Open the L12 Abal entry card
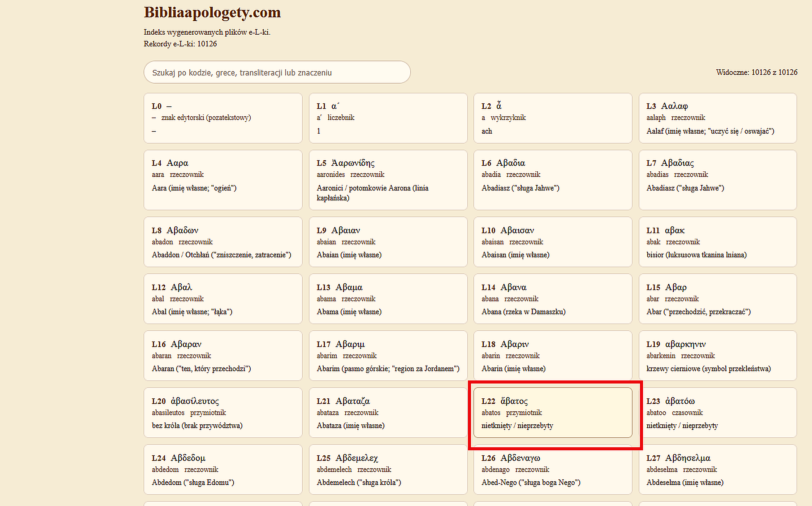The width and height of the screenshot is (812, 506). pos(223,299)
